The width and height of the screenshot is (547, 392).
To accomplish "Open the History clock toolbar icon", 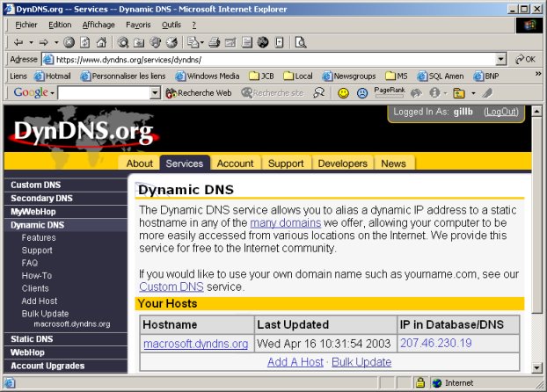I will point(171,42).
